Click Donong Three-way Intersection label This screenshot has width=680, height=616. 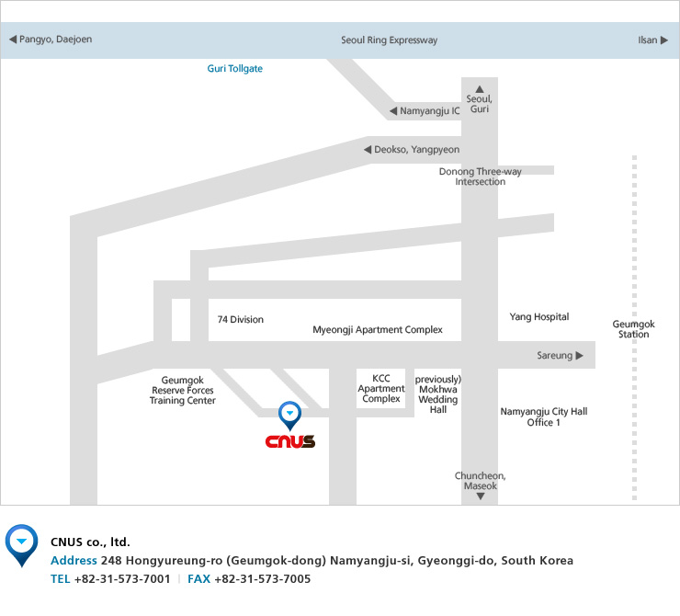click(x=480, y=177)
